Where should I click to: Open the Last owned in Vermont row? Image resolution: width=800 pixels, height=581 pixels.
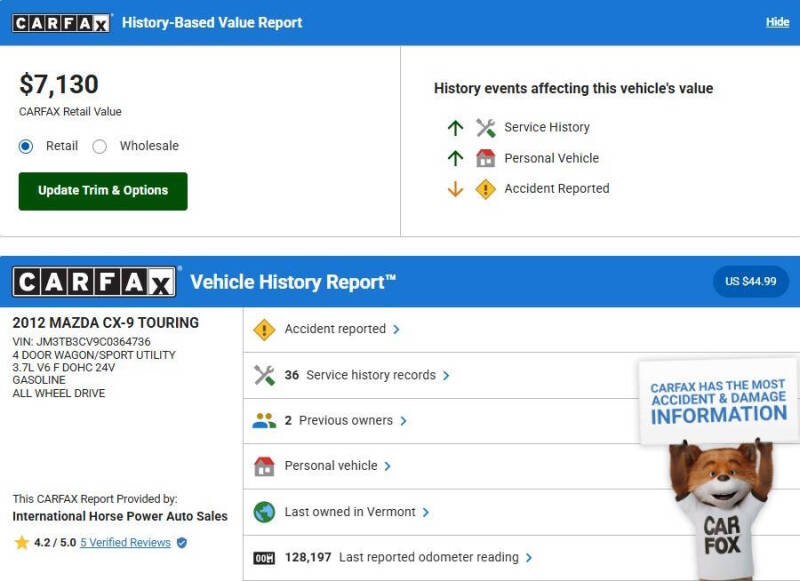[x=350, y=512]
